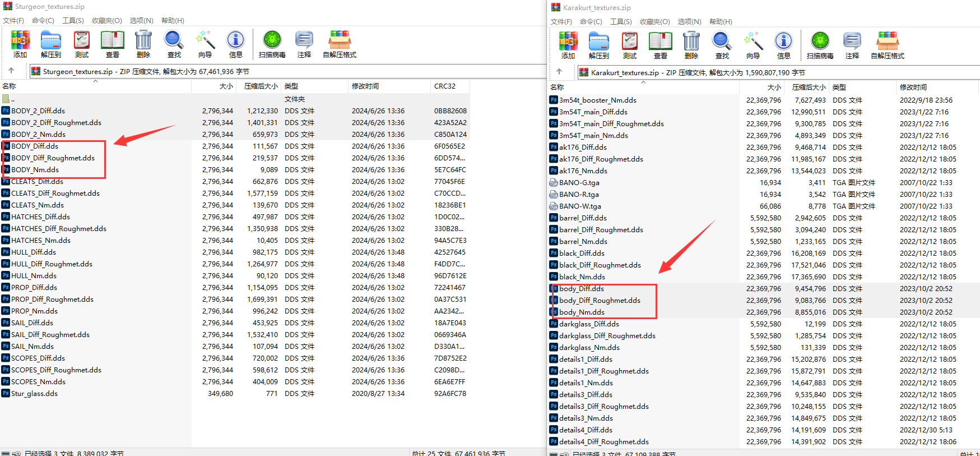Select parent folder ".." row in Sturgeon
The height and width of the screenshot is (456, 980).
coord(235,99)
